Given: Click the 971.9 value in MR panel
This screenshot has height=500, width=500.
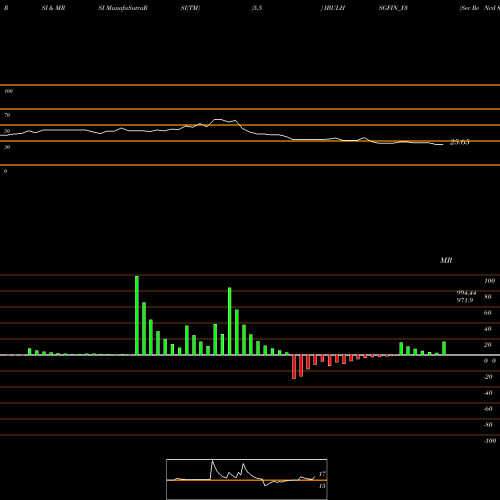Looking at the screenshot, I should [x=465, y=300].
